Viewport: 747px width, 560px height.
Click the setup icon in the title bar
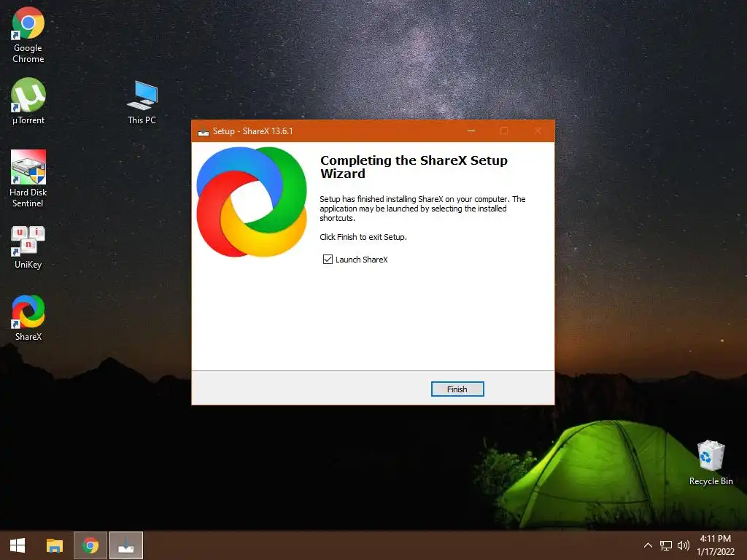(204, 131)
